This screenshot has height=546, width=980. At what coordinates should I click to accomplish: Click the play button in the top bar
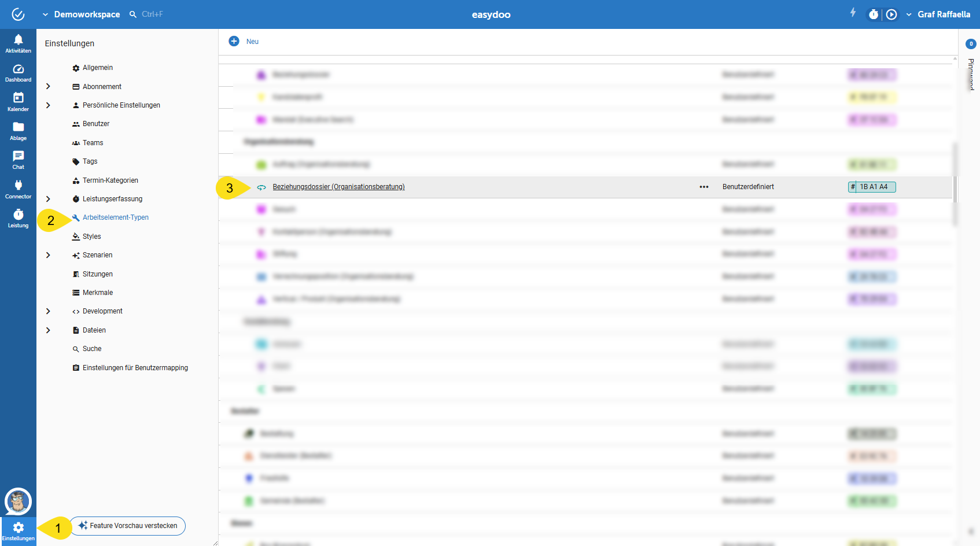[891, 14]
